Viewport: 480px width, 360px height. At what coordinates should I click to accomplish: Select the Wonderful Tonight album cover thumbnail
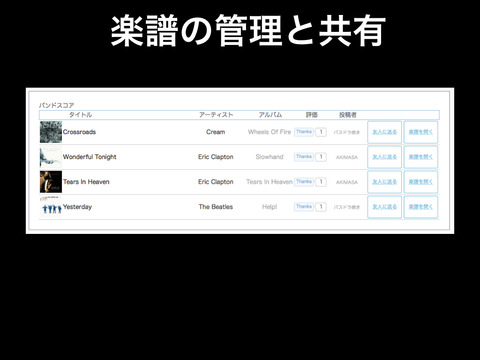51,157
